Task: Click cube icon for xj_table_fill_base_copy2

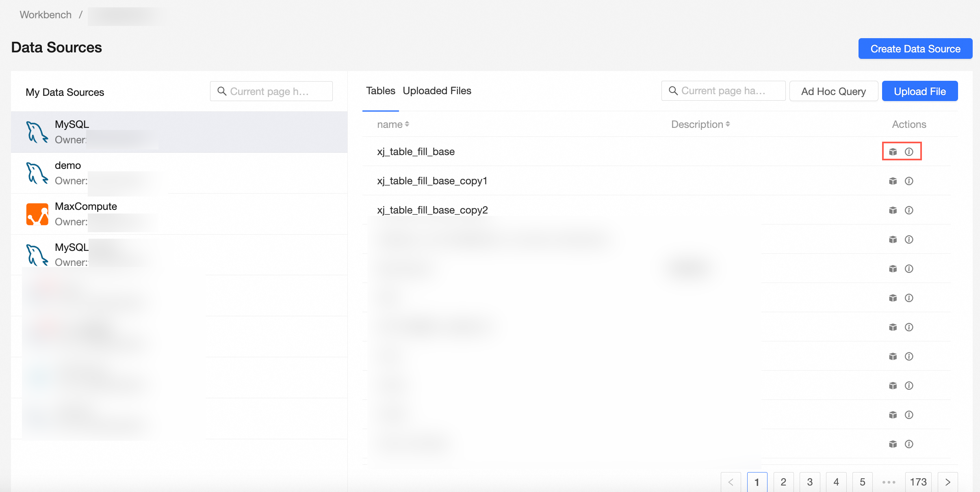Action: point(893,210)
